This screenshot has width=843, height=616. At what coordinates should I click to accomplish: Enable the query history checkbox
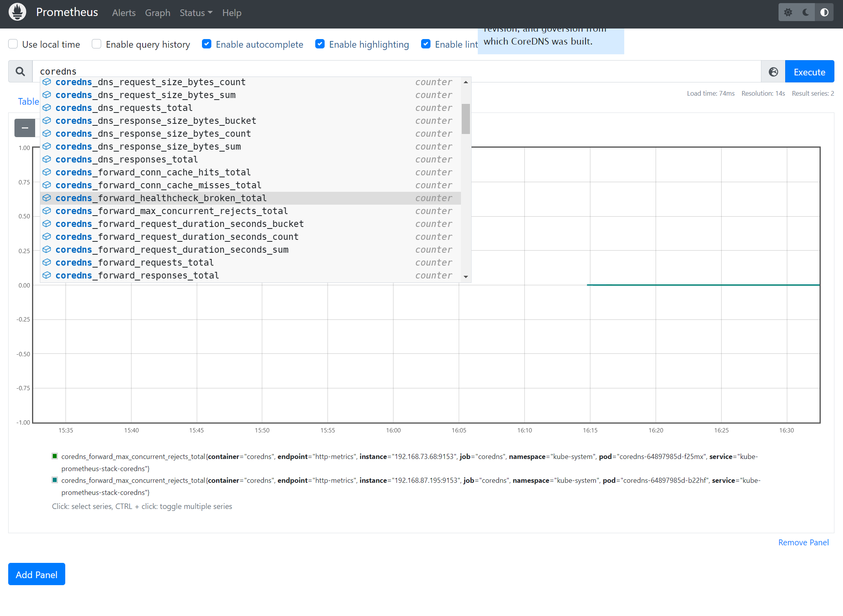pyautogui.click(x=96, y=44)
